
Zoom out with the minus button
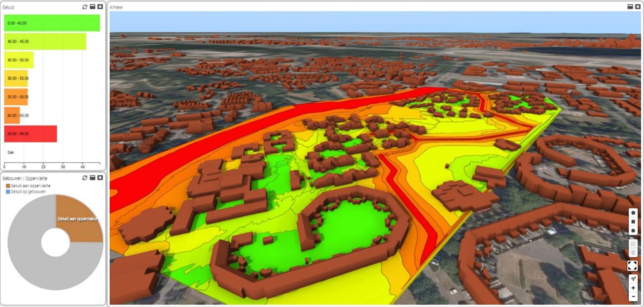point(633,297)
